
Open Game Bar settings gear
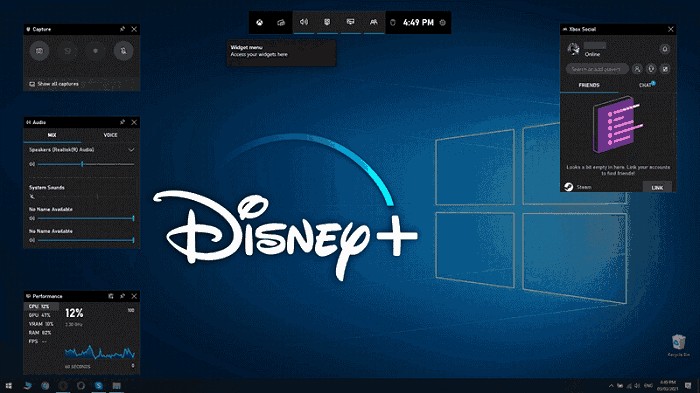pyautogui.click(x=443, y=22)
